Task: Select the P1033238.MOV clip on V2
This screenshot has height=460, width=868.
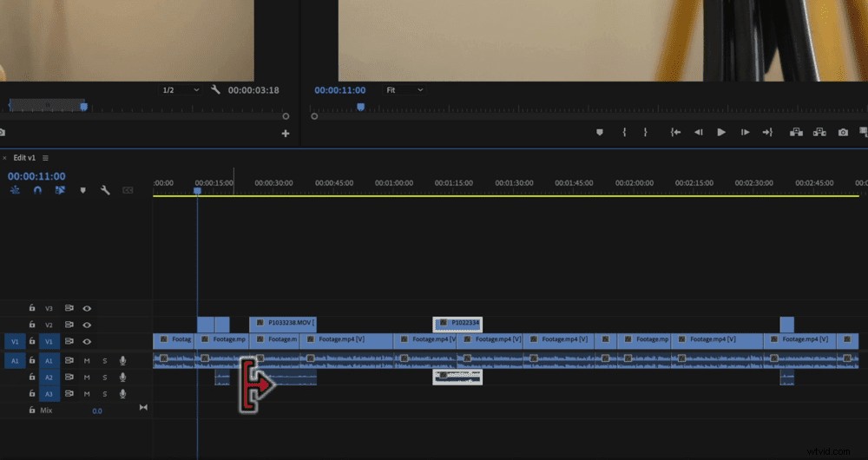Action: coord(283,323)
